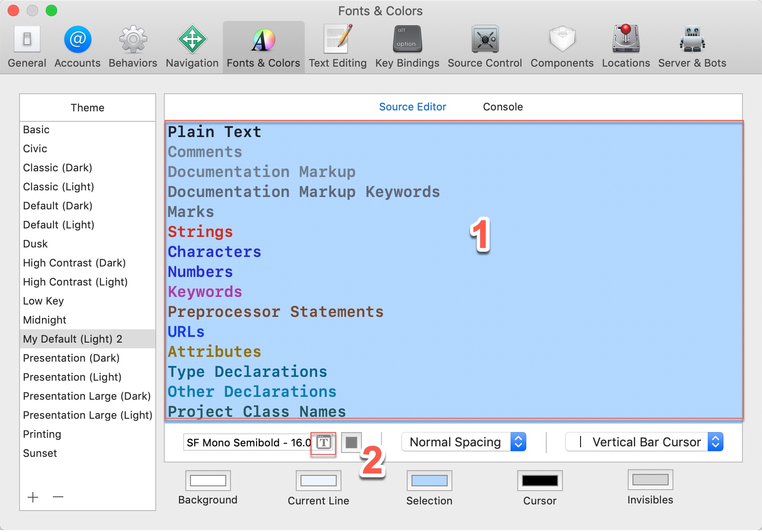Viewport: 762px width, 532px height.
Task: Select the Other Declarations row
Action: point(454,392)
